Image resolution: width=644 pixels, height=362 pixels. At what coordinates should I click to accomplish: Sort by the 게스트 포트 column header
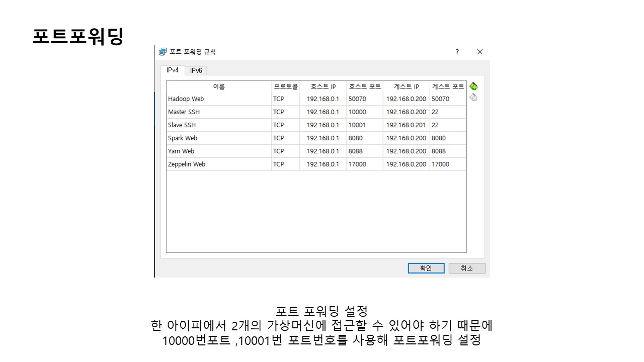point(448,86)
